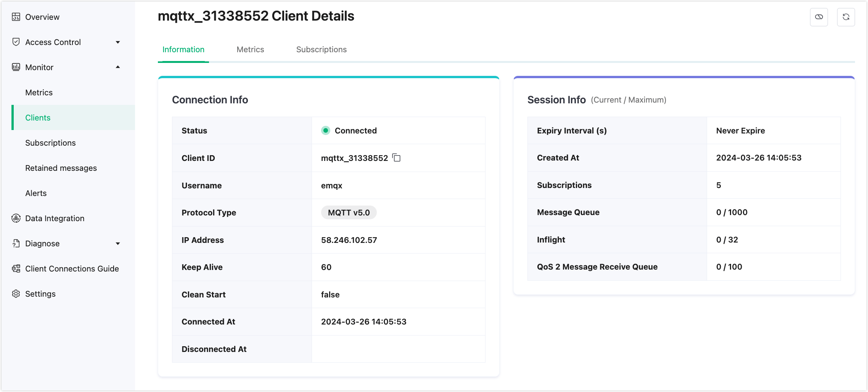Expand the Access Control menu arrow
The height and width of the screenshot is (392, 868).
118,42
